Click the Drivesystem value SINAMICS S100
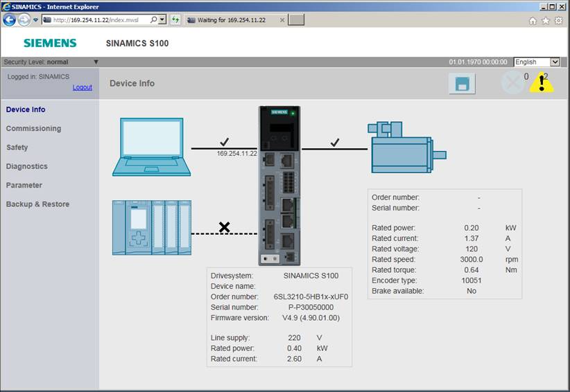 pos(311,276)
